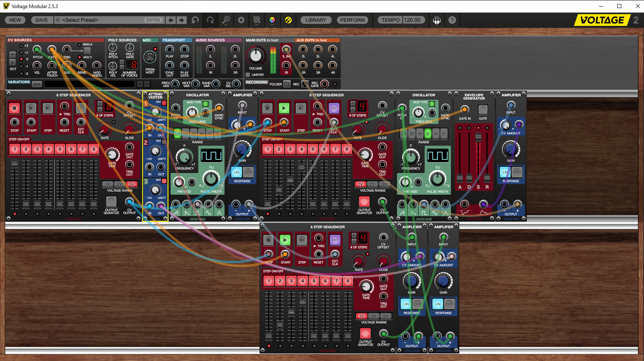Toggle INV on Attenuverter channel 2
This screenshot has height=361, width=644.
point(164,142)
